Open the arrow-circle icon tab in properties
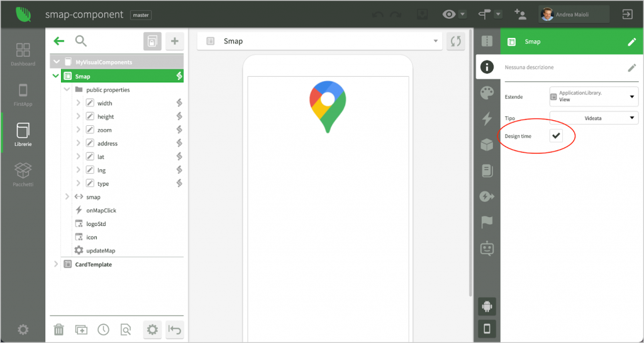Screen dimensions: 644x343 (x=487, y=196)
